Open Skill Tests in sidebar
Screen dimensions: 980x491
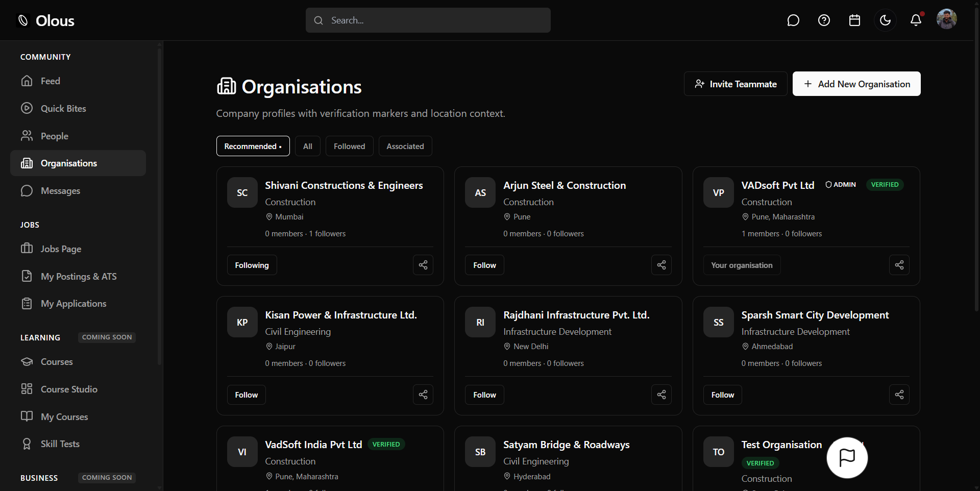[78, 444]
